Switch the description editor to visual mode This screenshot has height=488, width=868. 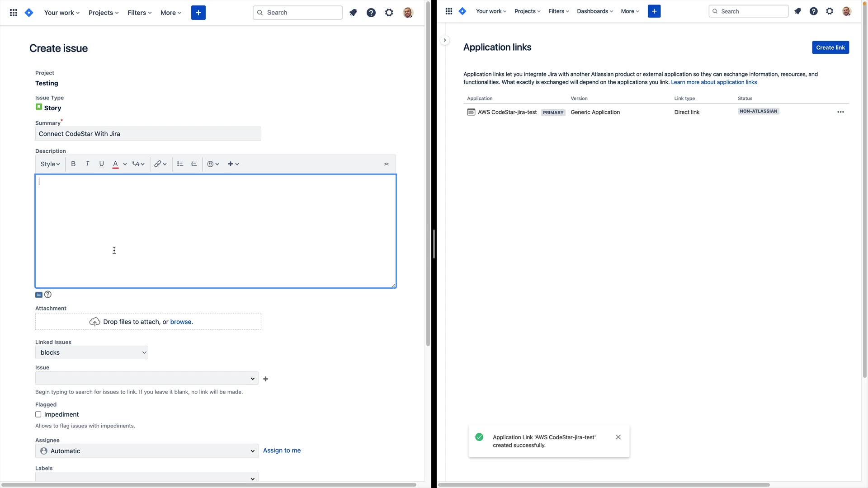pos(39,295)
